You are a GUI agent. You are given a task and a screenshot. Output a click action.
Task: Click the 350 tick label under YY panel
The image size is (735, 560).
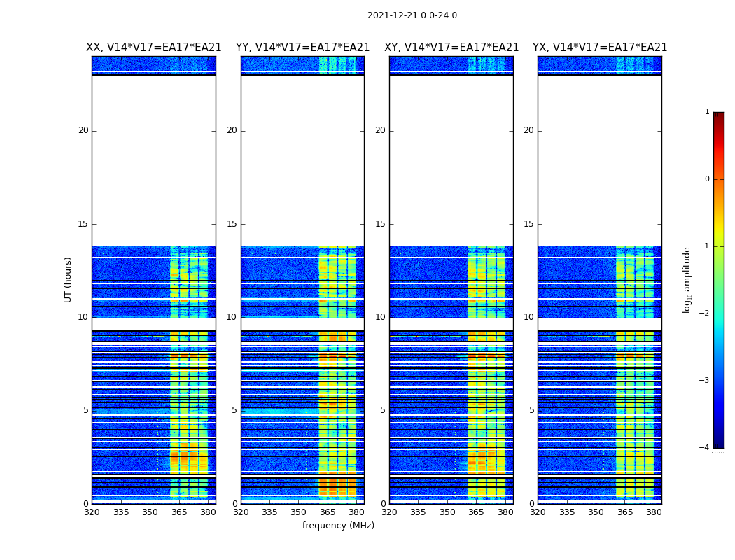click(299, 512)
